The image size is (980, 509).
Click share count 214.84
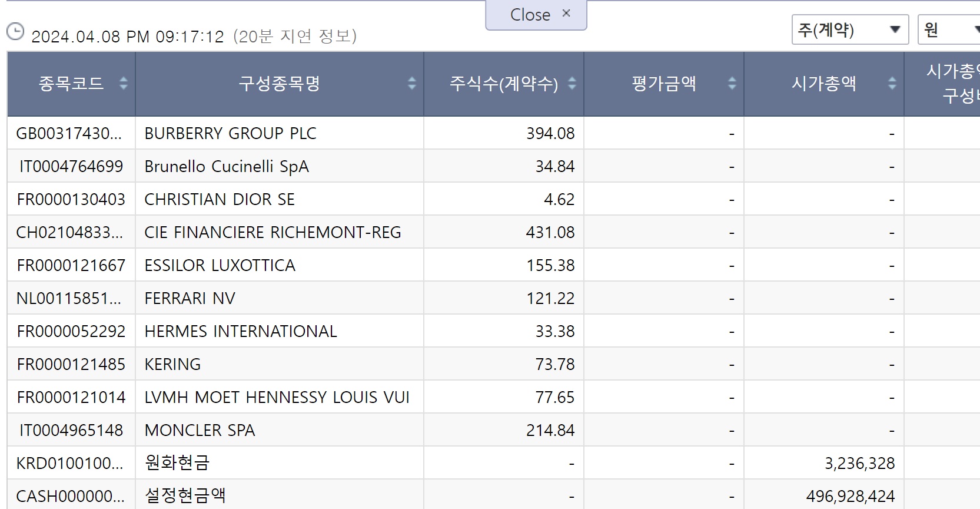point(550,430)
